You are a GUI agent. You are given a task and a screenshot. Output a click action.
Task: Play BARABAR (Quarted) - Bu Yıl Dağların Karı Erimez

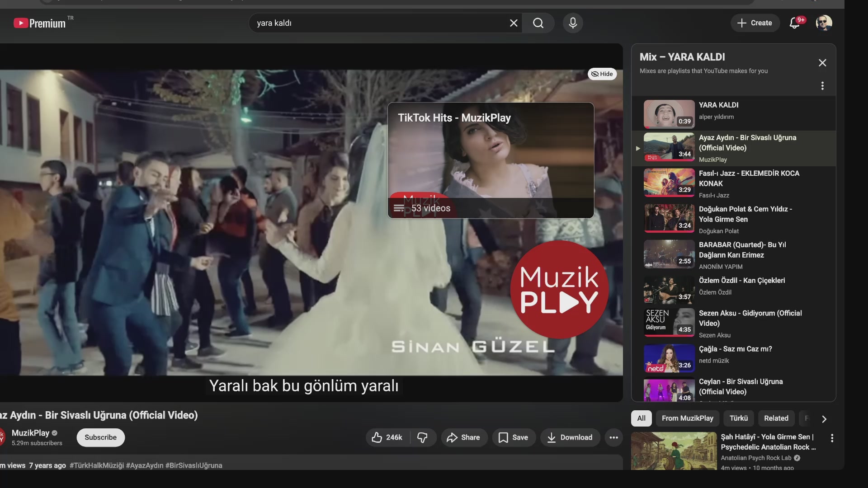(733, 256)
